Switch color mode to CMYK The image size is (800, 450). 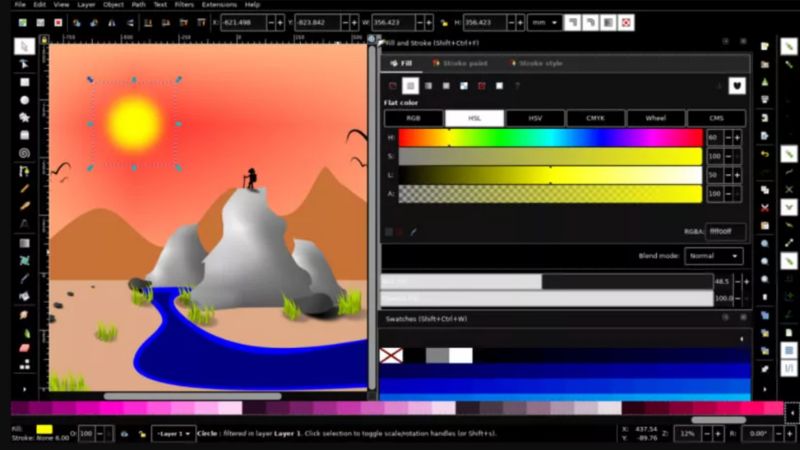pos(595,118)
